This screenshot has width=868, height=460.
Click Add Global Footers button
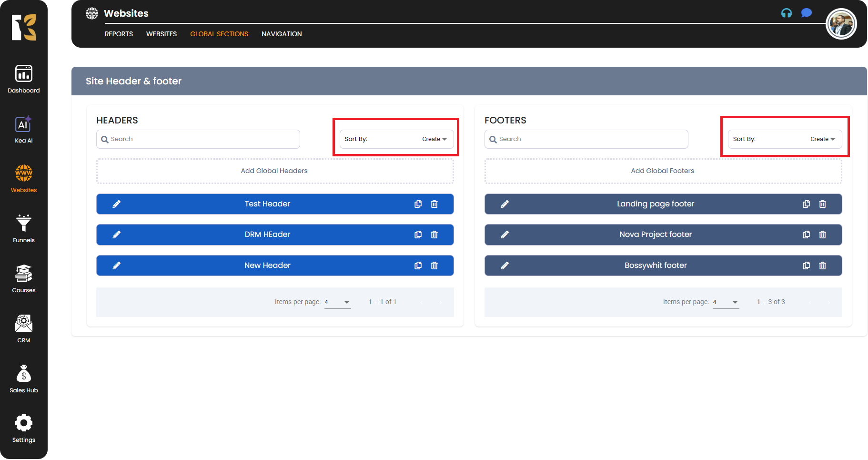coord(663,171)
